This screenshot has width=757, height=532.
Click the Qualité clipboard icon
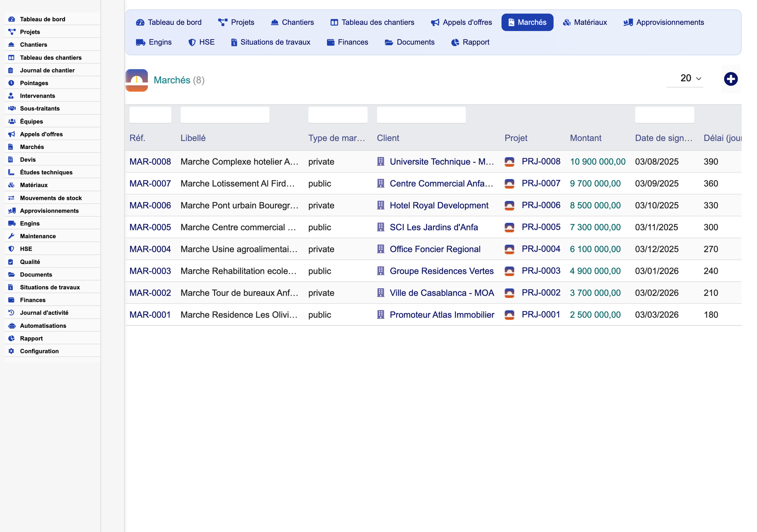[11, 262]
